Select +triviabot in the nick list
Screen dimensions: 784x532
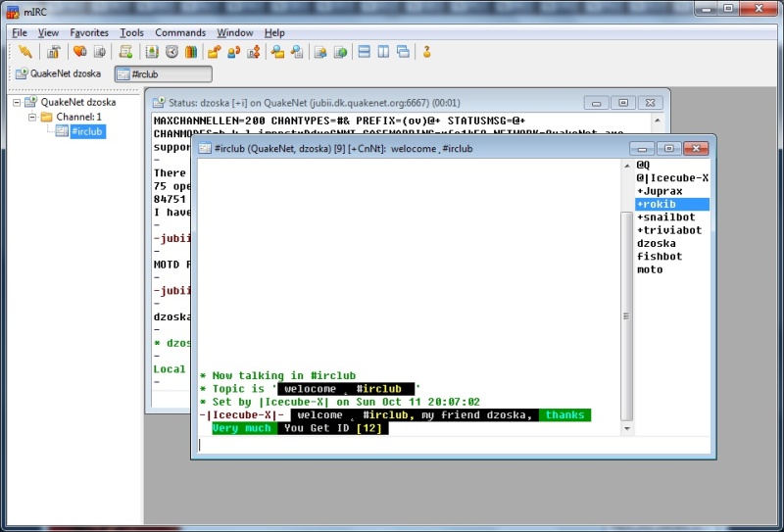(672, 230)
